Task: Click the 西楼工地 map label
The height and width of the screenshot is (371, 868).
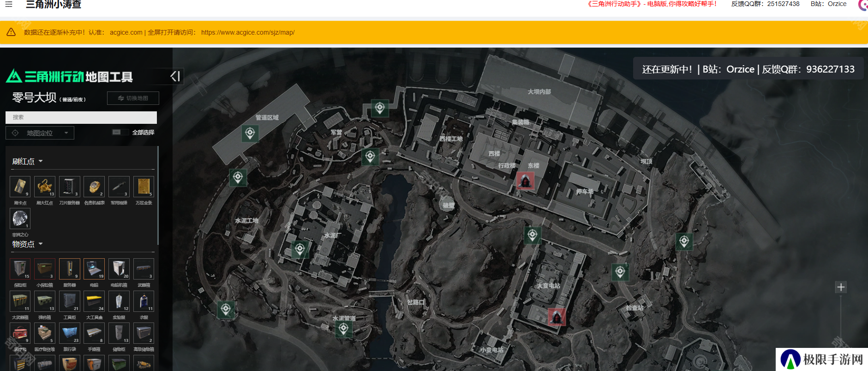Action: [451, 139]
